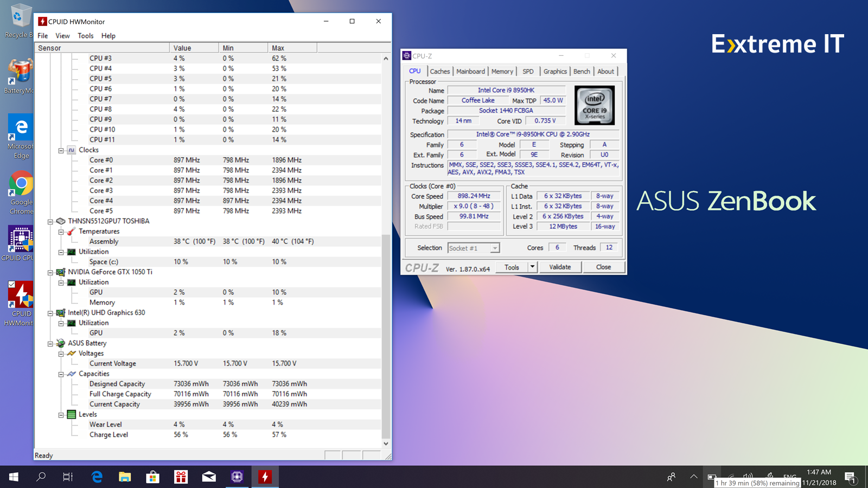Switch to the Graphics tab in CPU-Z
The height and width of the screenshot is (488, 868).
(555, 72)
